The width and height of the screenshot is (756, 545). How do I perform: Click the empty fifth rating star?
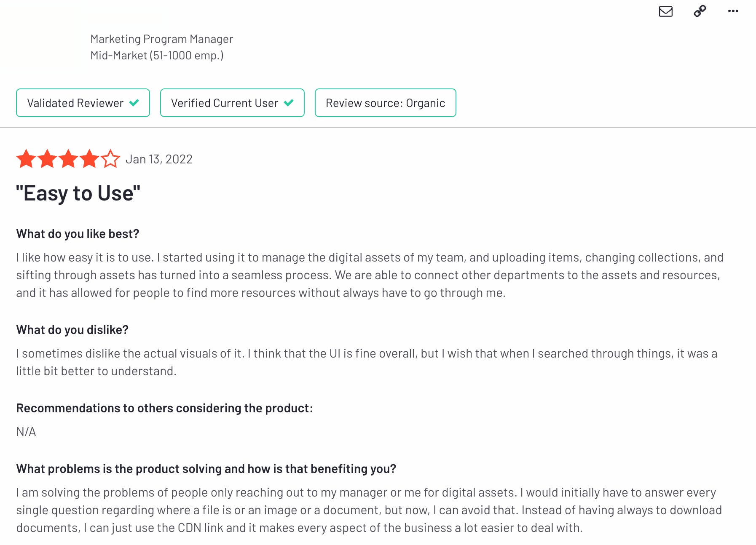click(x=110, y=159)
